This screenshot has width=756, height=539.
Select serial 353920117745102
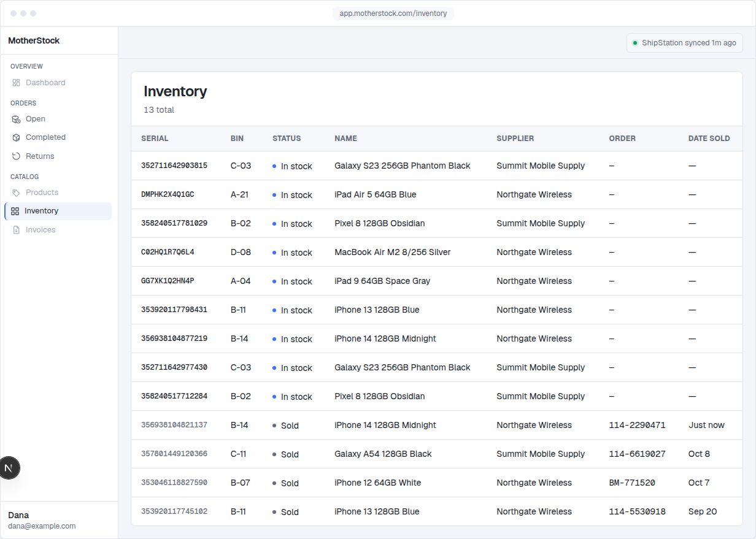pyautogui.click(x=174, y=511)
